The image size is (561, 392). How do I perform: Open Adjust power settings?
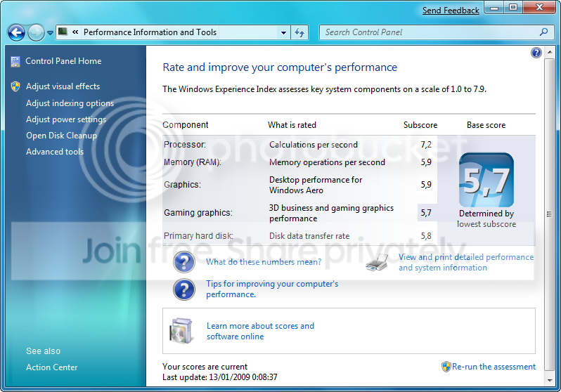(x=66, y=119)
